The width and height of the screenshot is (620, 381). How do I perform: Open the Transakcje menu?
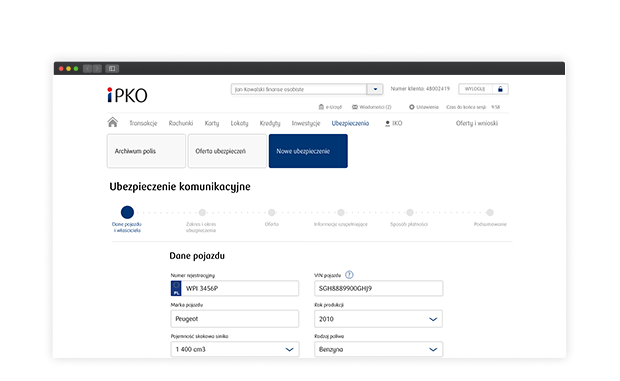(143, 123)
